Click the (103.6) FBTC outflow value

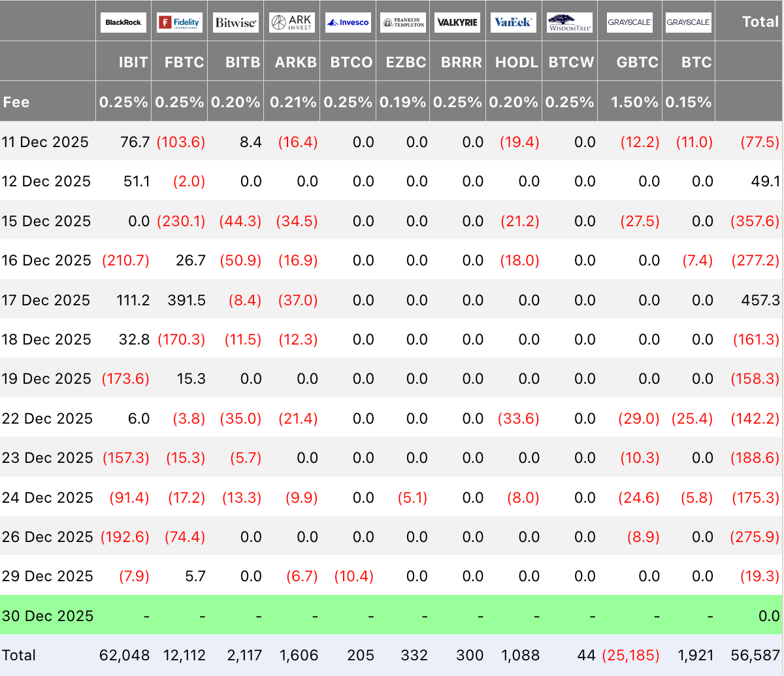point(181,142)
